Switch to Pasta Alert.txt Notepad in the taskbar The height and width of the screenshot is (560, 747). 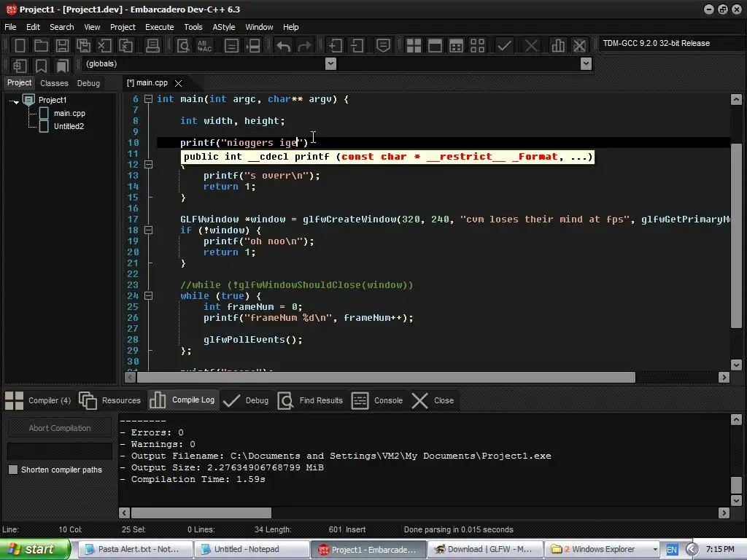(135, 549)
